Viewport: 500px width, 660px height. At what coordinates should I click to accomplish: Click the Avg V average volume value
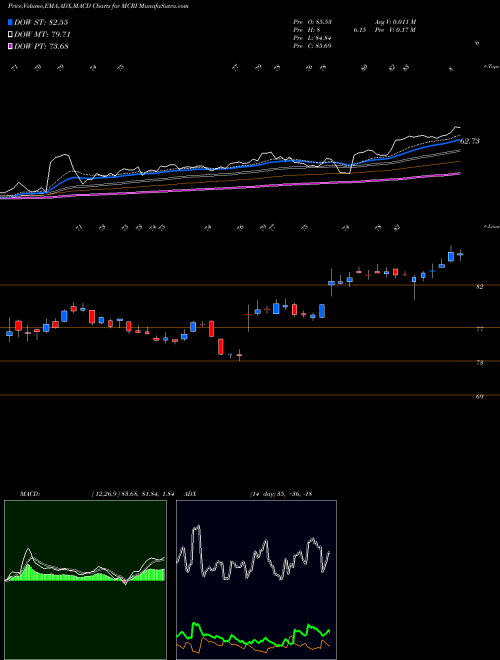(x=404, y=22)
